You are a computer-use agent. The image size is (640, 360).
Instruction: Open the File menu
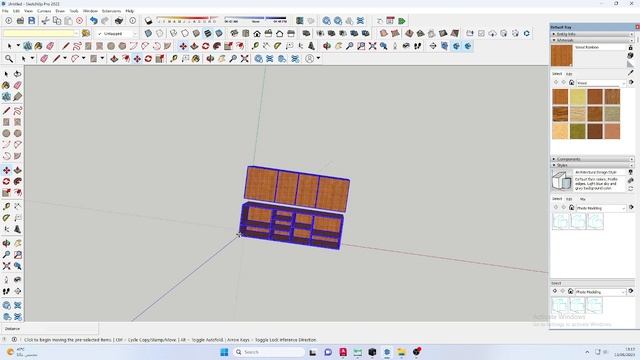pyautogui.click(x=5, y=11)
